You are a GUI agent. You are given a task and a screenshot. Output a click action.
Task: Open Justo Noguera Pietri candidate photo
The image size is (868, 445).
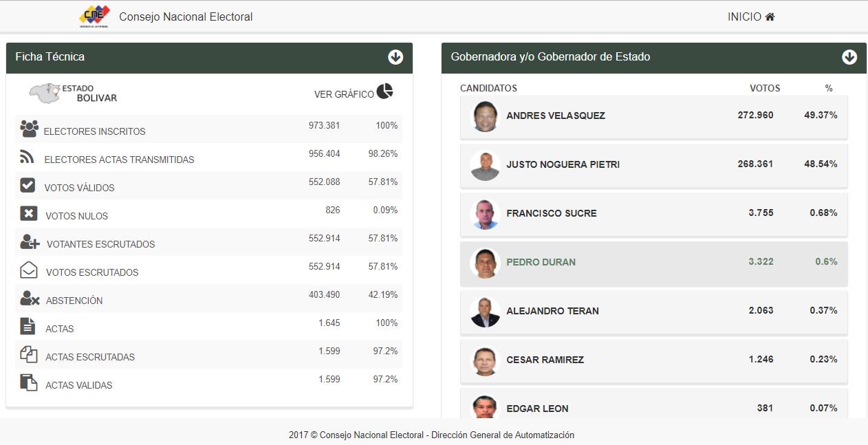(485, 165)
